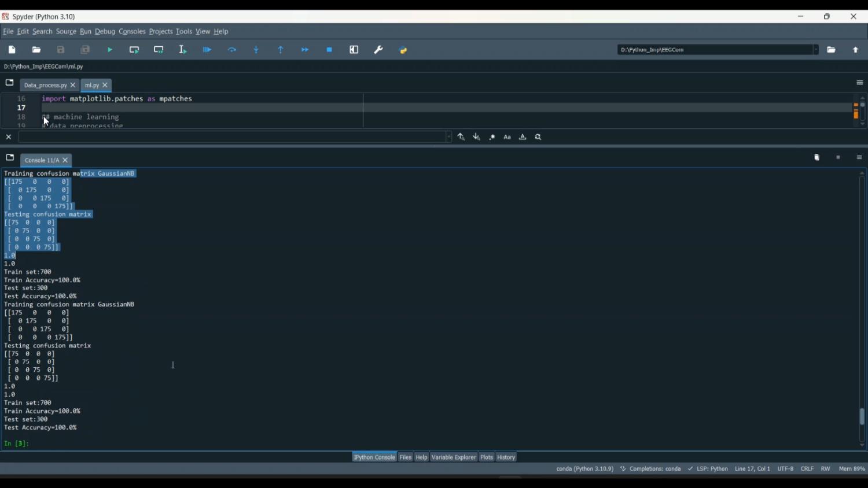Open the Variable Explorer pane

tap(453, 457)
